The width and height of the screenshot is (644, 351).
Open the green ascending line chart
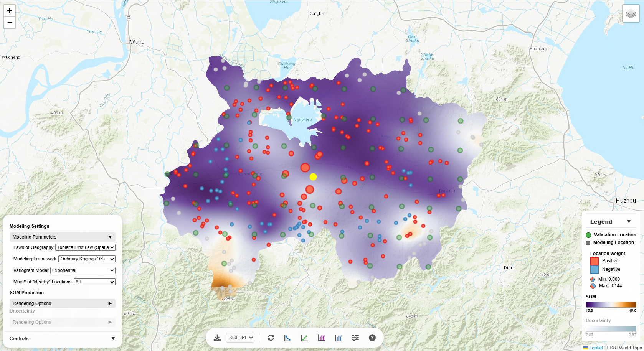(305, 338)
